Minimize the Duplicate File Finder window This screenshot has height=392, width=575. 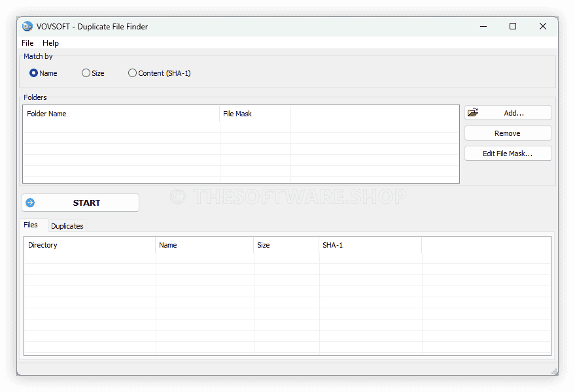point(483,26)
